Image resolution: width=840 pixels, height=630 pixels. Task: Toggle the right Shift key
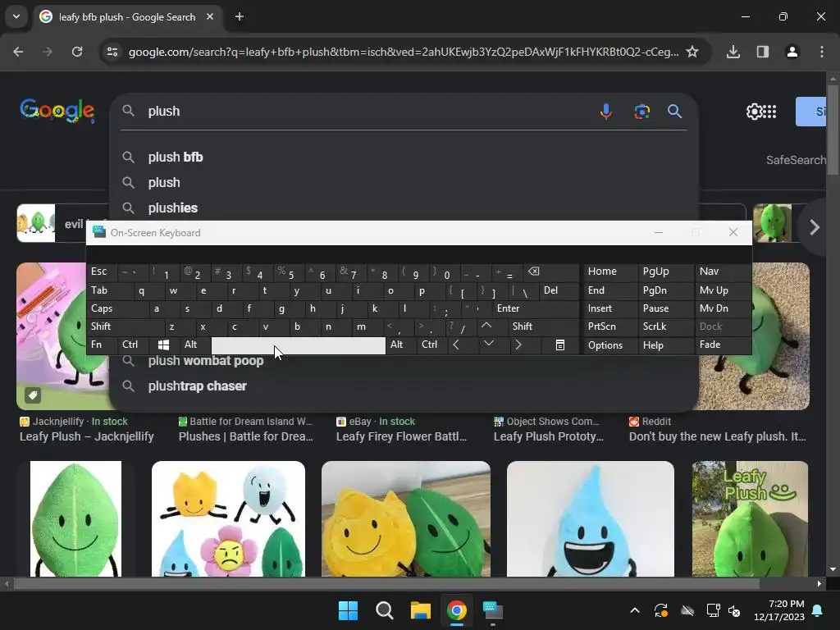click(542, 326)
